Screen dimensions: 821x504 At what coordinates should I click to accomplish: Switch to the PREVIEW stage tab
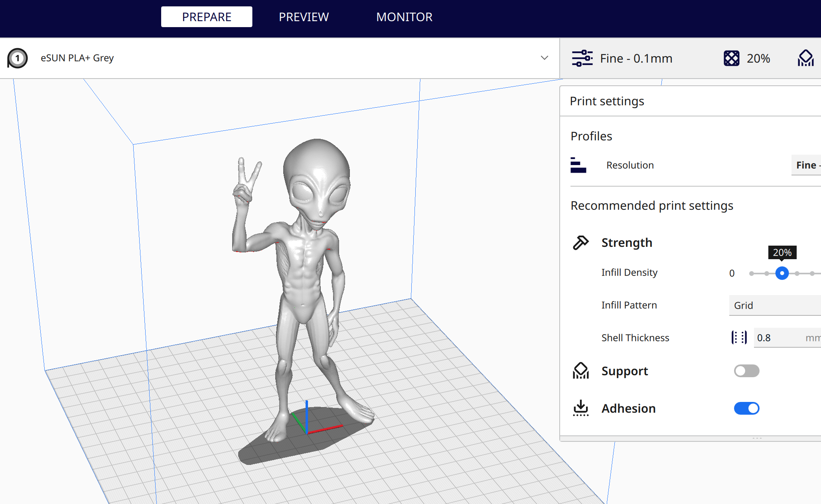304,17
